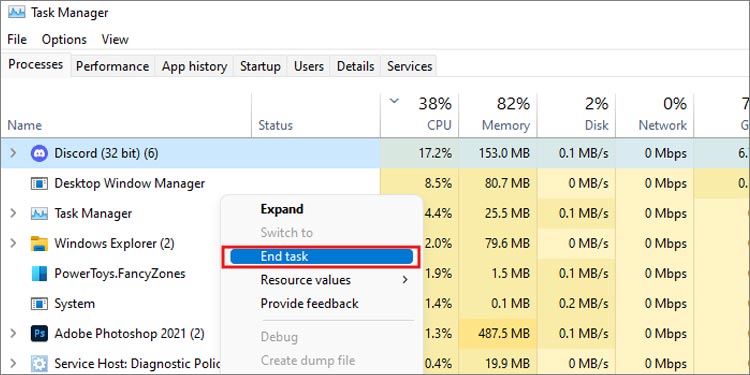Image resolution: width=750 pixels, height=375 pixels.
Task: Click the Discord app icon
Action: [x=39, y=154]
